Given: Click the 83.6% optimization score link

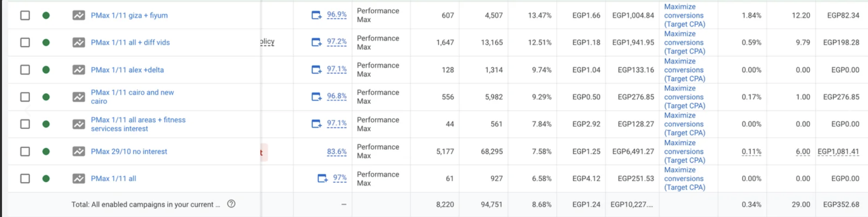Looking at the screenshot, I should pyautogui.click(x=337, y=151).
